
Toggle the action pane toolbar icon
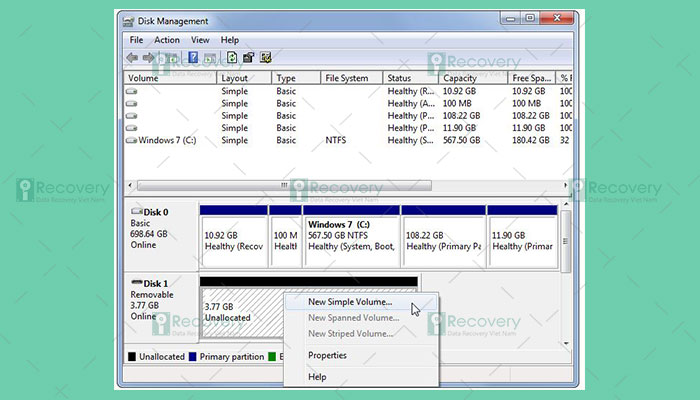pos(210,58)
